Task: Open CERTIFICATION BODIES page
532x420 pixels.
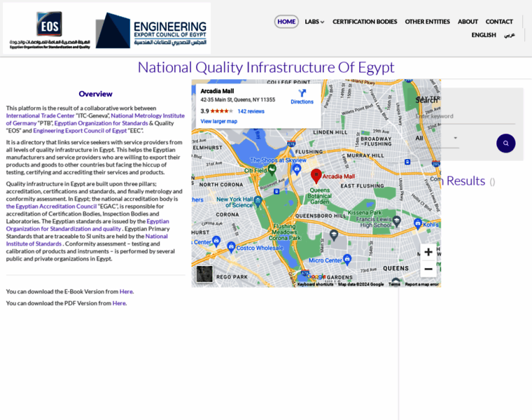Action: [x=365, y=22]
